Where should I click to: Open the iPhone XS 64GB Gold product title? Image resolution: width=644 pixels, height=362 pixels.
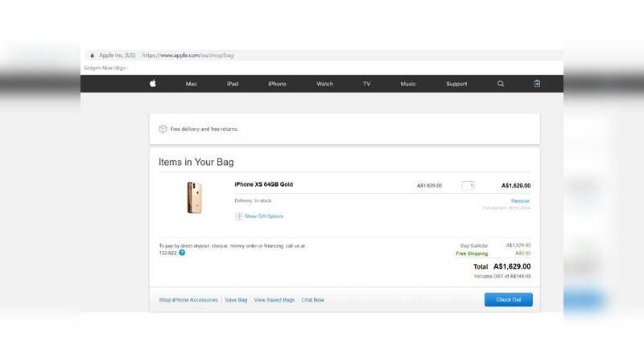(264, 184)
